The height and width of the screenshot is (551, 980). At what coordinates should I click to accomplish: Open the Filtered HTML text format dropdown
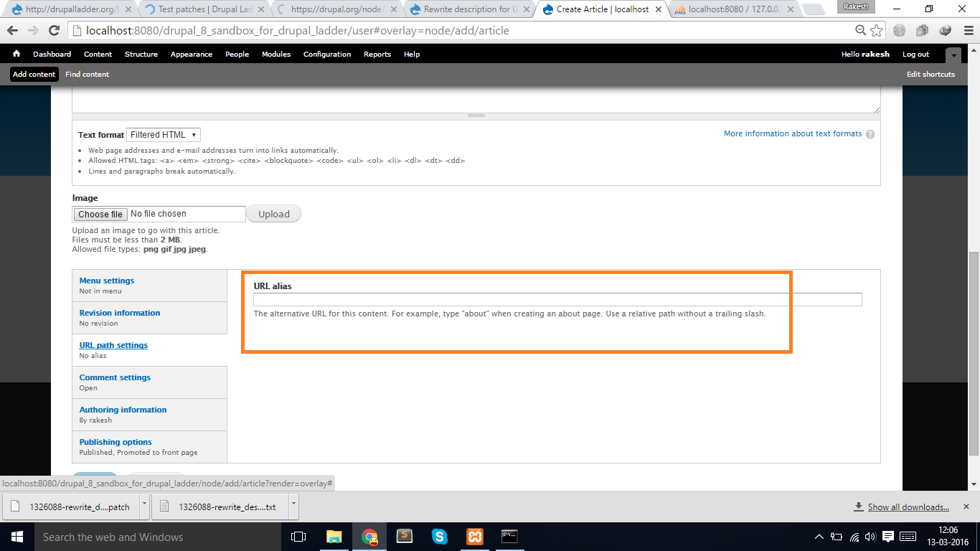(x=164, y=134)
